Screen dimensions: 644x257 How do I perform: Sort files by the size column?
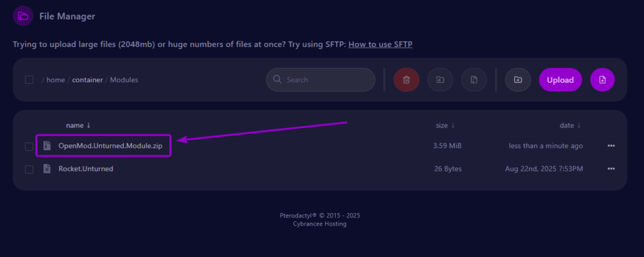(x=445, y=125)
